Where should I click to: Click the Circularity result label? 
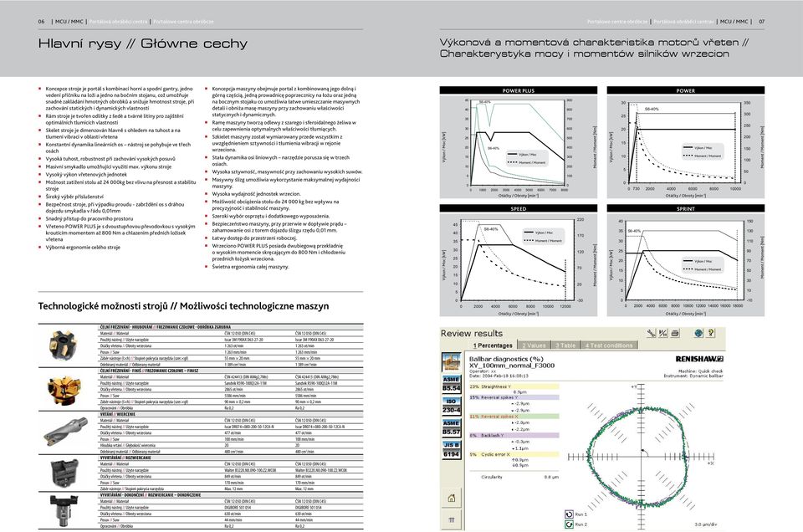click(492, 477)
